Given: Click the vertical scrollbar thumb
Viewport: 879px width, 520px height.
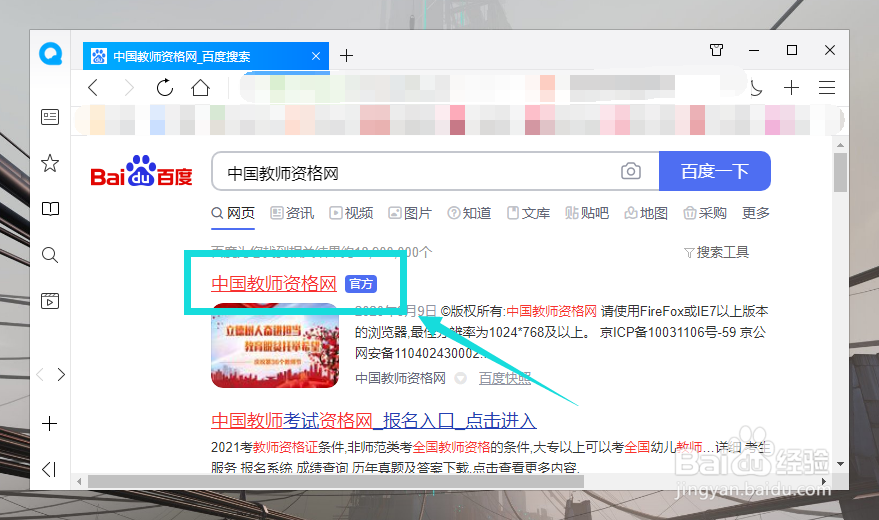Looking at the screenshot, I should 840,172.
